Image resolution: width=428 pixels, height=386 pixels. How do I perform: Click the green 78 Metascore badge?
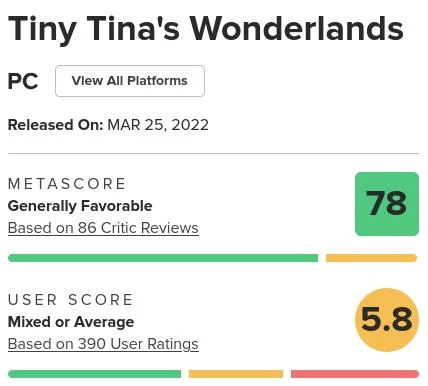387,204
